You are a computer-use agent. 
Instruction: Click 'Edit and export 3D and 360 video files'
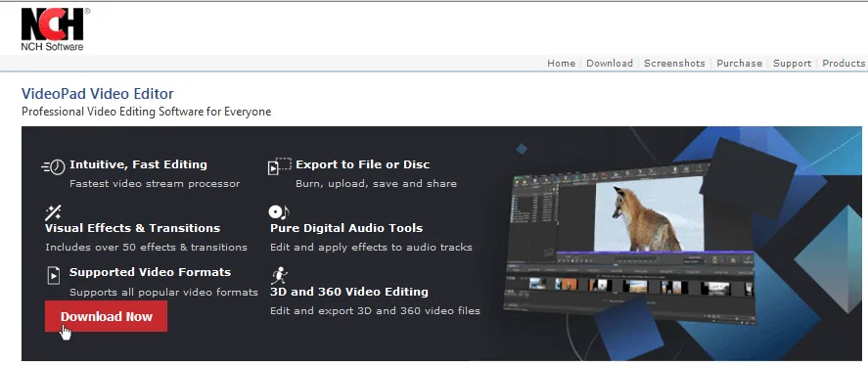(376, 311)
